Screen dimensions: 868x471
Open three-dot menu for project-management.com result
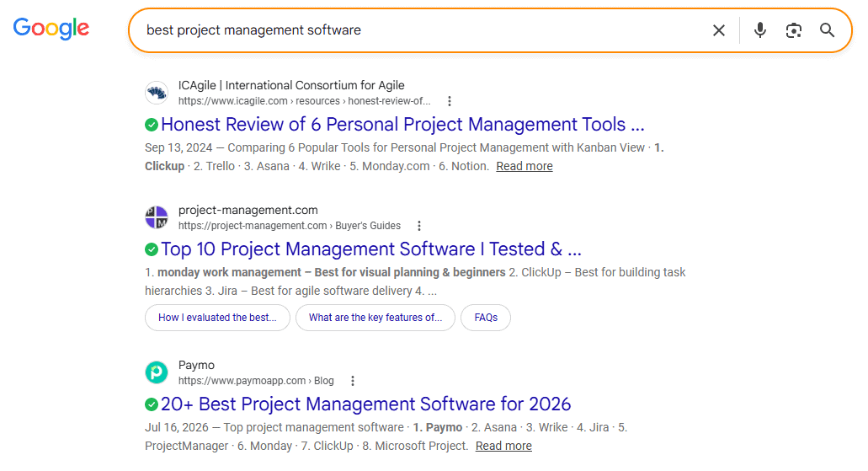pyautogui.click(x=419, y=226)
